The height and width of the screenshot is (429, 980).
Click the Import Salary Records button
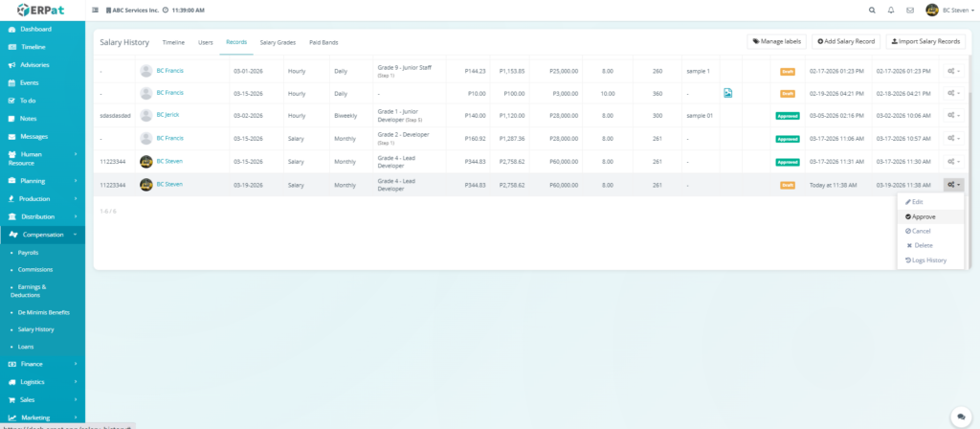click(x=925, y=41)
